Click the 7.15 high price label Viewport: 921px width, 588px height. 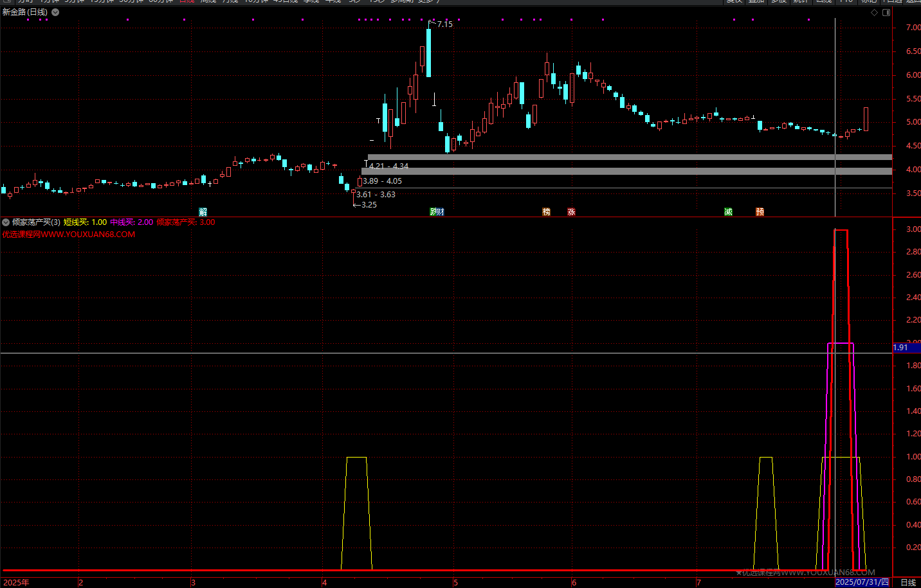(x=444, y=24)
